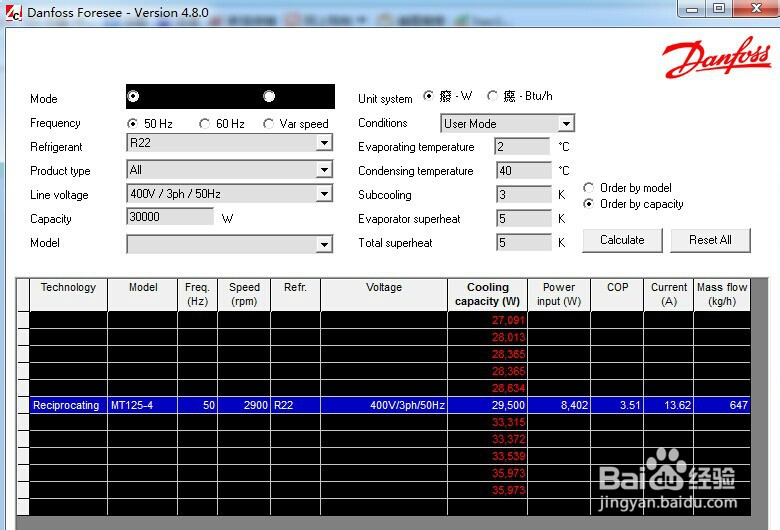Click the Power input (W) column header
This screenshot has width=780, height=530.
click(559, 295)
